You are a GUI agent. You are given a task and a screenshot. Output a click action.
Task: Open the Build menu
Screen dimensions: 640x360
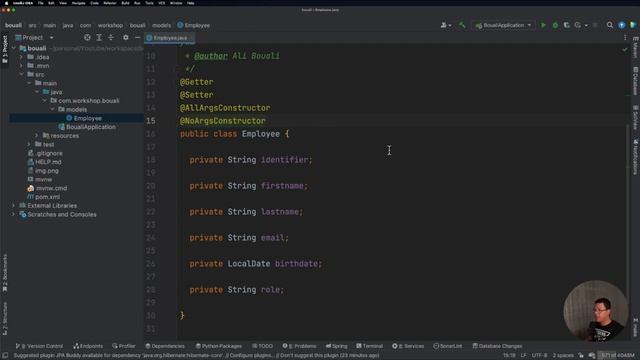point(125,3)
